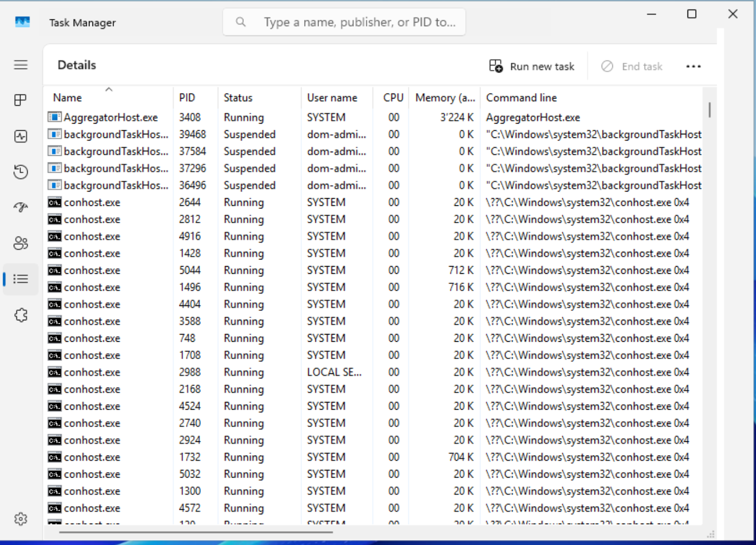This screenshot has height=545, width=756.
Task: Click PID 2812 cell
Action: 190,219
